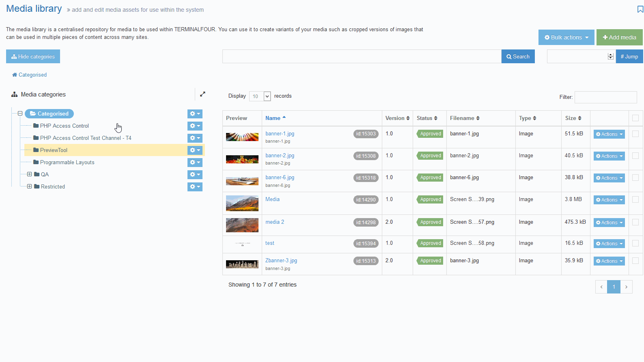
Task: Open Actions dropdown for banner-1.jpg
Action: (609, 134)
